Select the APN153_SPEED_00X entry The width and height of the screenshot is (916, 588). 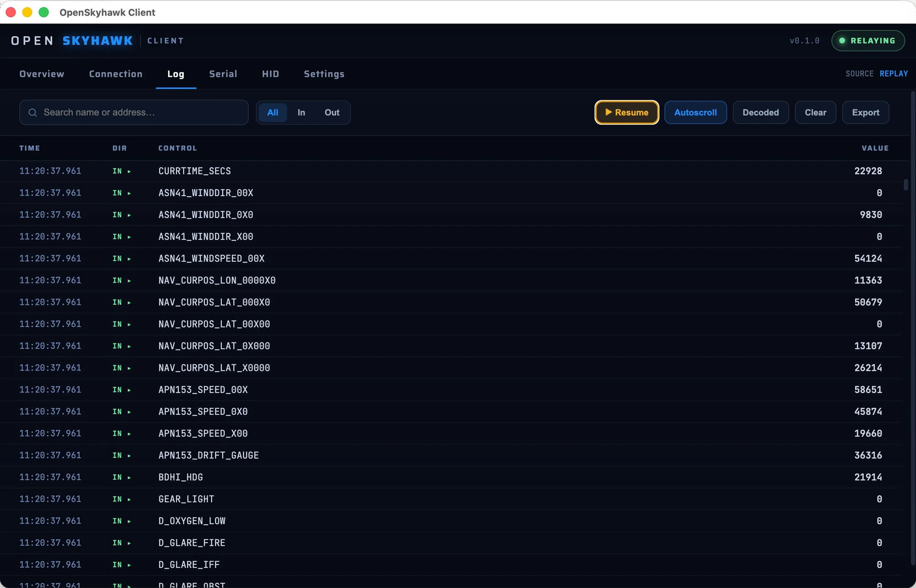pos(203,390)
